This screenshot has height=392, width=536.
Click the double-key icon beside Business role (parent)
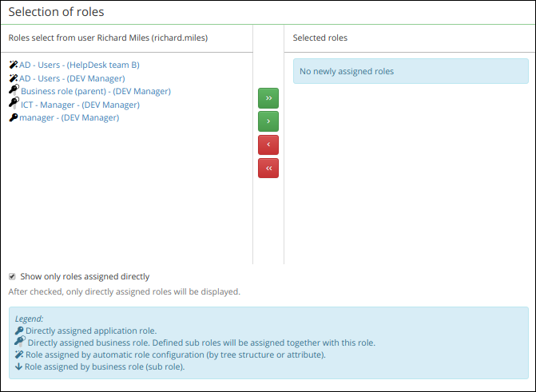[x=14, y=90]
